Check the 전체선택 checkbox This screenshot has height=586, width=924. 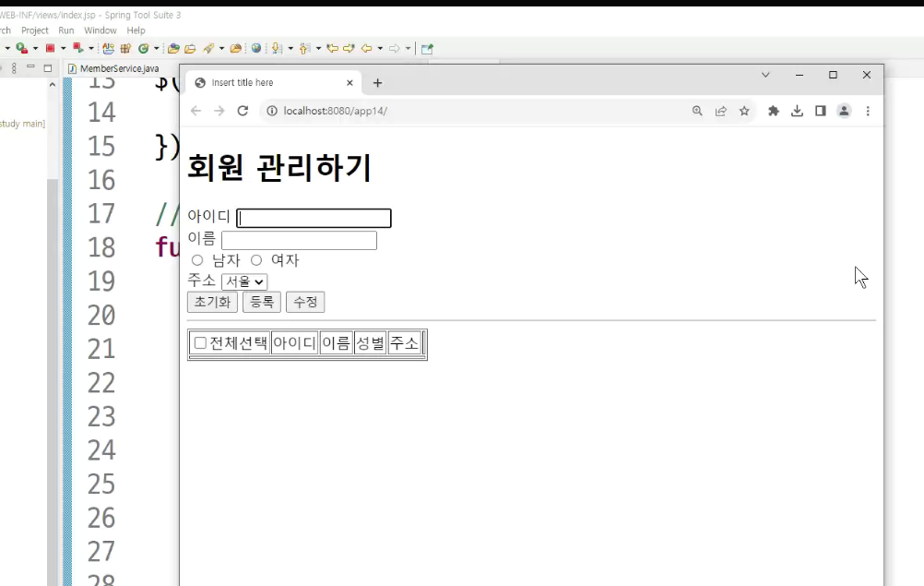(x=200, y=343)
